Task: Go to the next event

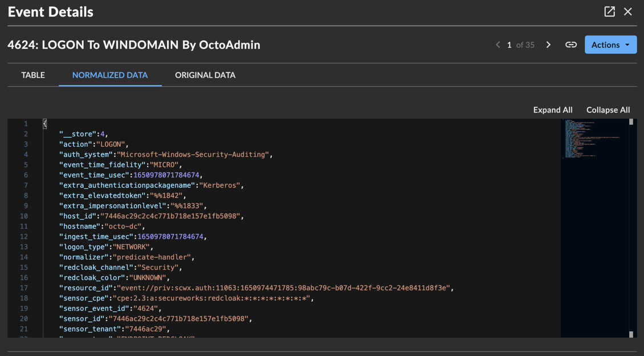Action: pyautogui.click(x=548, y=45)
